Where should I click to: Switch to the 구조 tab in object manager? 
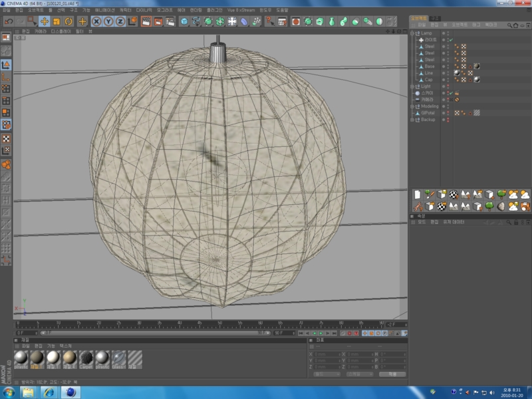click(435, 19)
